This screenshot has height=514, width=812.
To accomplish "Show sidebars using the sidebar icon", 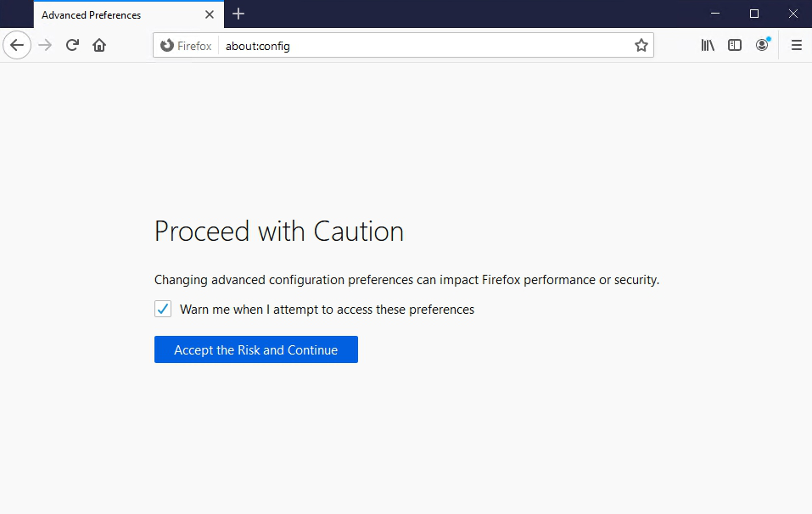I will [735, 46].
